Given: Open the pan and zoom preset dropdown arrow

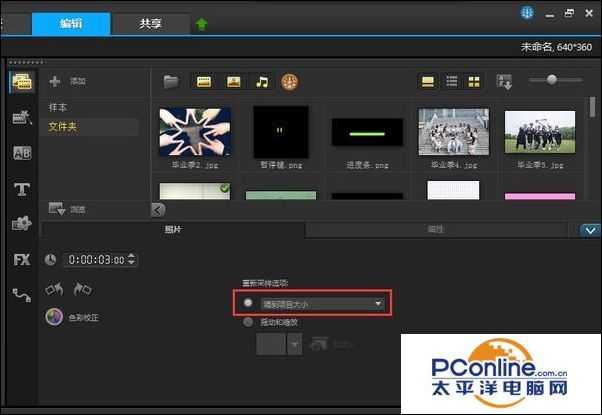Looking at the screenshot, I should tap(294, 344).
